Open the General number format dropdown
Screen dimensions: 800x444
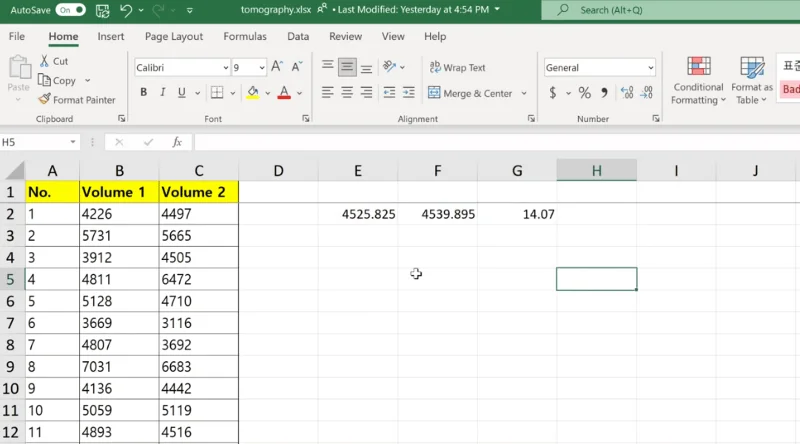pos(651,67)
